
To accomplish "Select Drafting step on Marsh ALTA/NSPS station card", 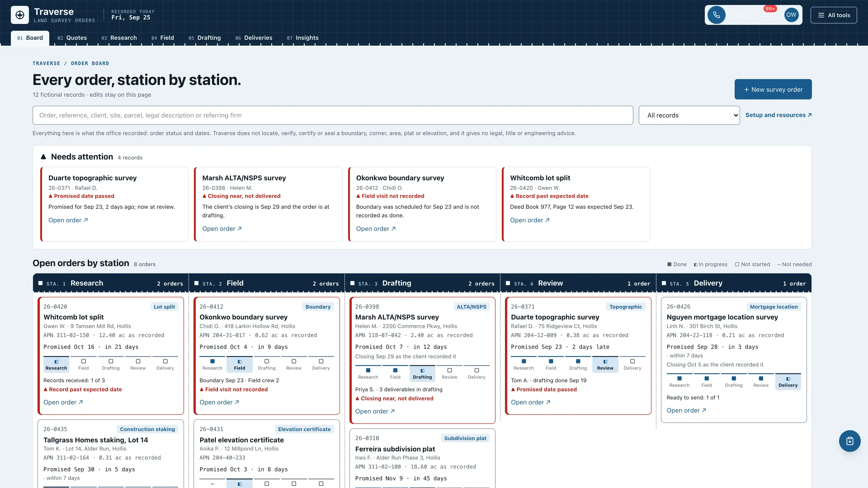I will click(422, 373).
